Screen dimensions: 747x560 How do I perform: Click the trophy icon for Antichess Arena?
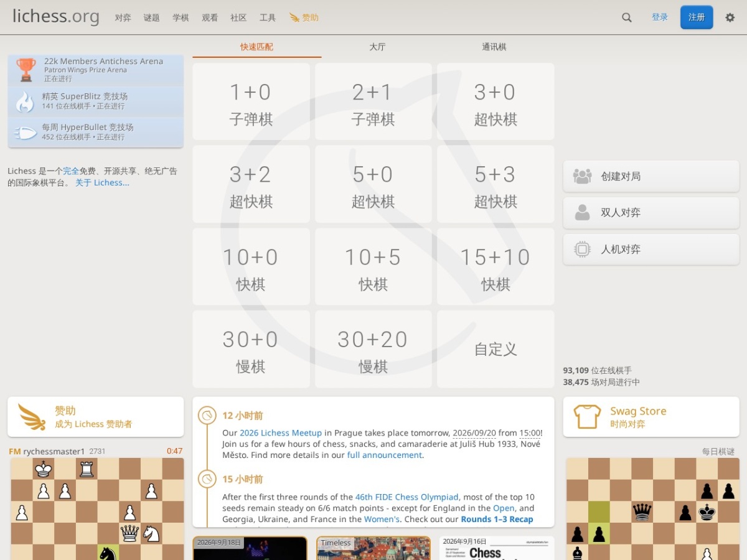(26, 70)
